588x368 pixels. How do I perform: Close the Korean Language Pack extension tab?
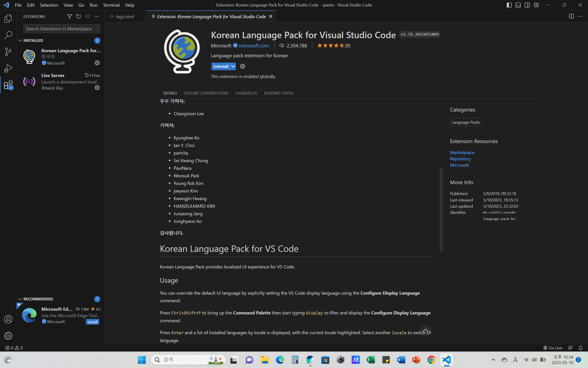271,16
